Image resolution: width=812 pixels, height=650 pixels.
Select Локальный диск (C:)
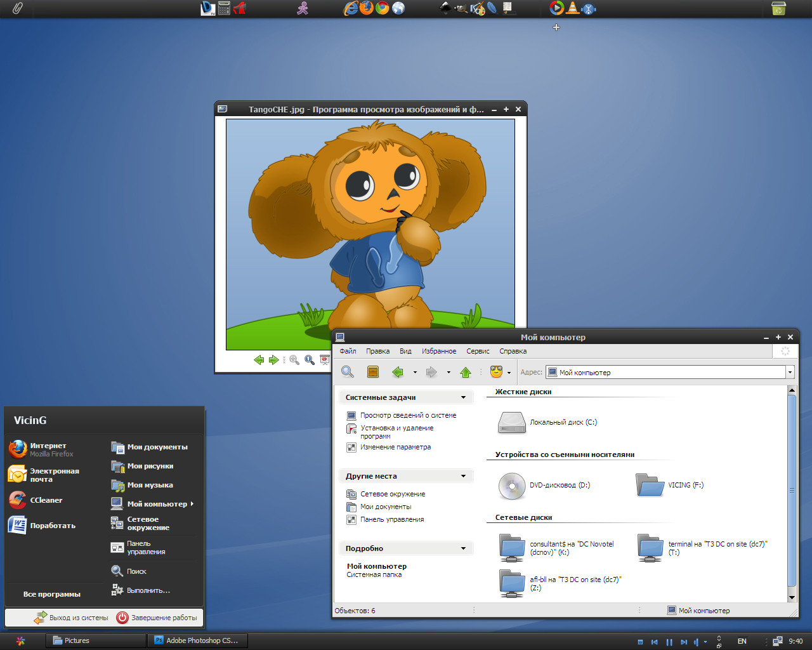547,422
